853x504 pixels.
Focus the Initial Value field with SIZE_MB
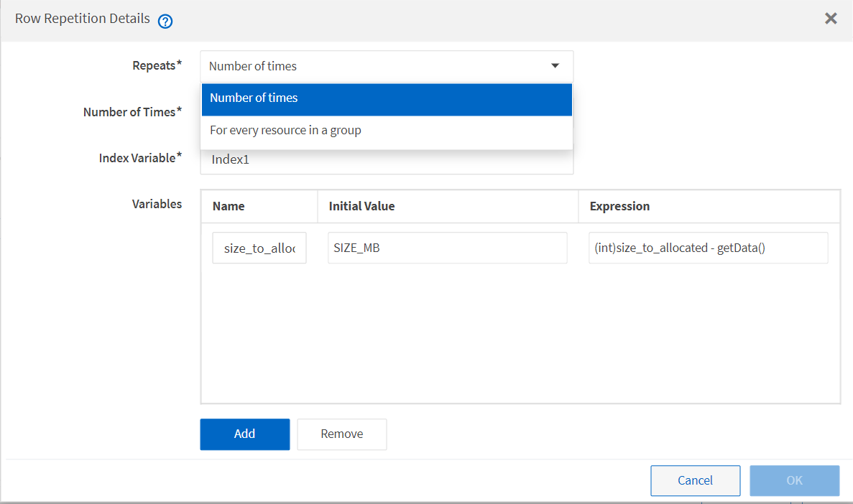447,248
